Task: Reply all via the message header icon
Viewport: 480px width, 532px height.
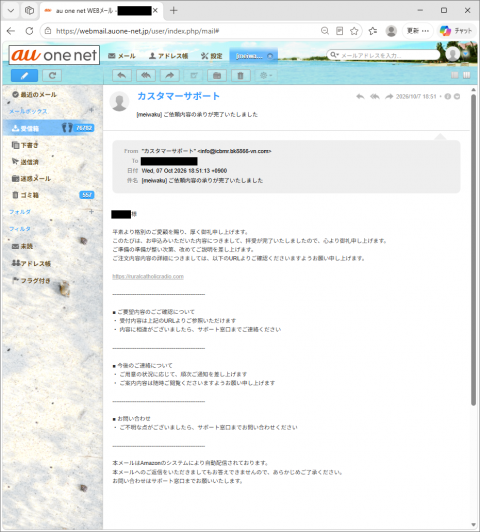Action: (x=375, y=97)
